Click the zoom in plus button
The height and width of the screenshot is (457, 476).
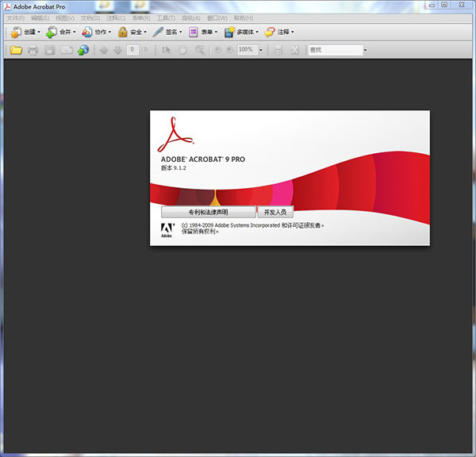pos(230,49)
